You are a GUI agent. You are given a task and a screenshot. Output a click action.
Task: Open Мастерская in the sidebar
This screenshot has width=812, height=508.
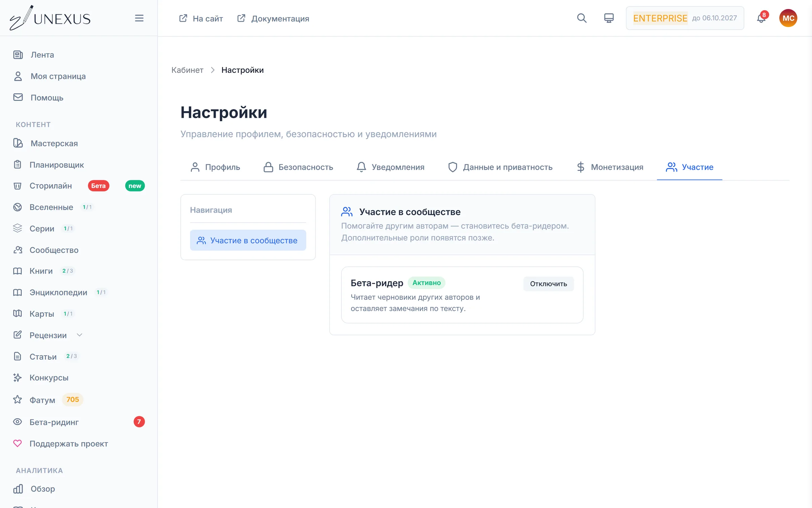tap(54, 143)
